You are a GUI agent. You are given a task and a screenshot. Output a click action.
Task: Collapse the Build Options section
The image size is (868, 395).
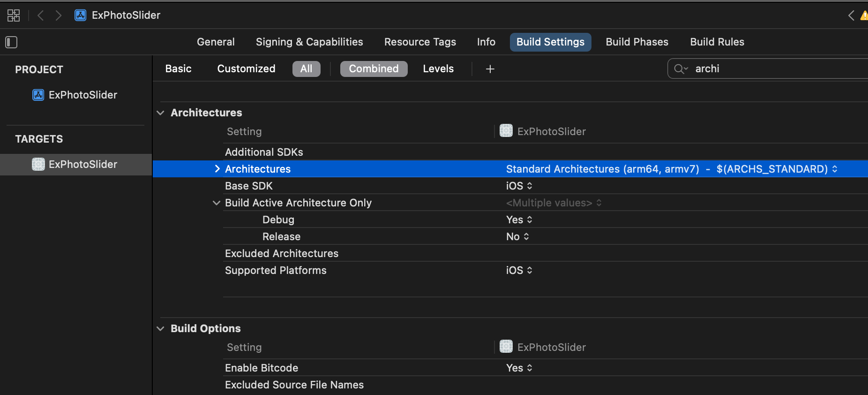point(160,329)
